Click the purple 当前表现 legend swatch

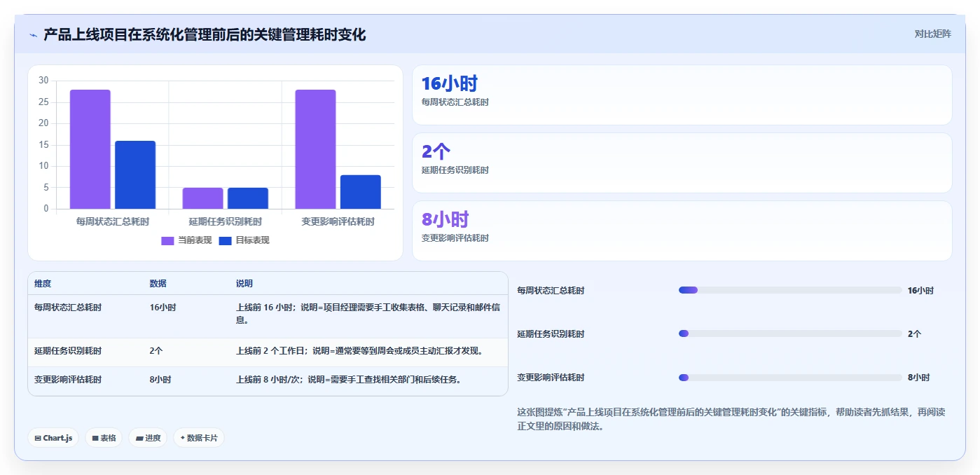(x=167, y=240)
